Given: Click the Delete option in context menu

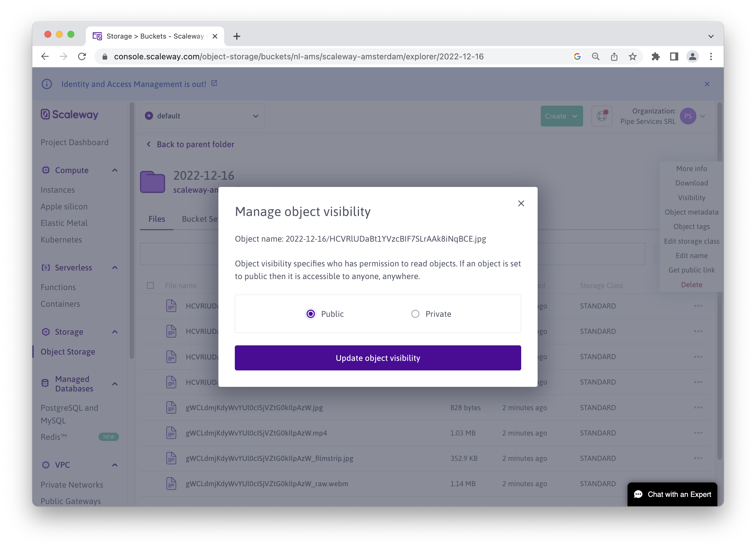Looking at the screenshot, I should click(x=691, y=285).
